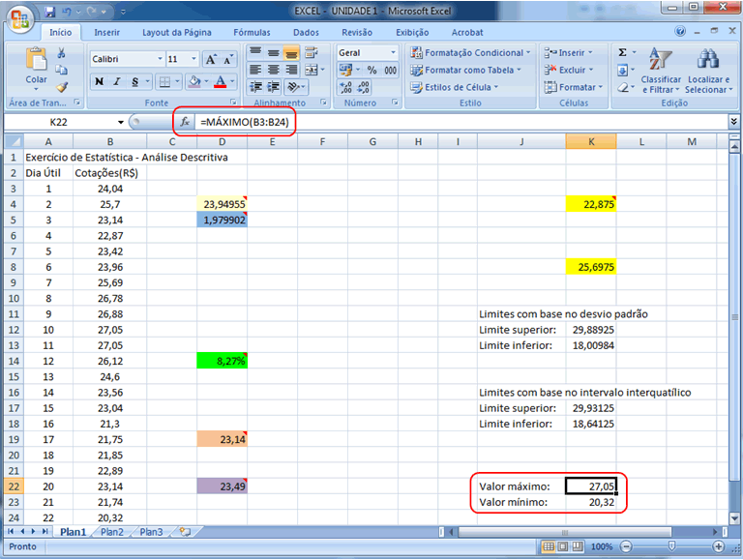Expand the Geral number format dropdown
This screenshot has width=743, height=560.
(x=393, y=53)
